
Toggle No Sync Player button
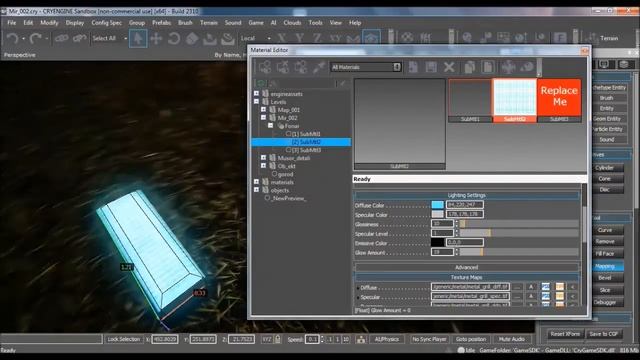coord(429,339)
